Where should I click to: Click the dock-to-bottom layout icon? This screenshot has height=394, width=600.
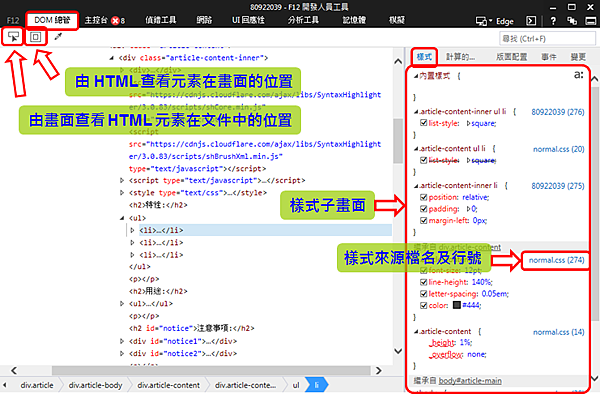[x=591, y=21]
